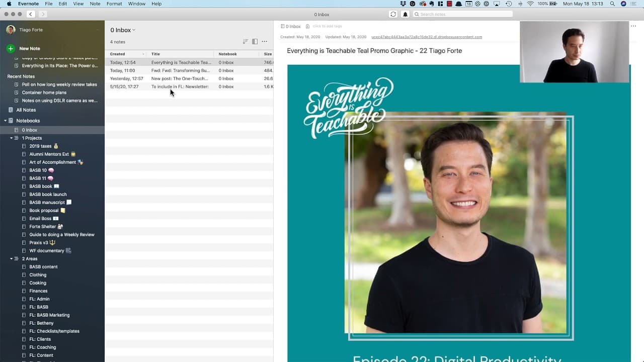Open the reminders bell icon
The image size is (644, 362).
pos(405,14)
